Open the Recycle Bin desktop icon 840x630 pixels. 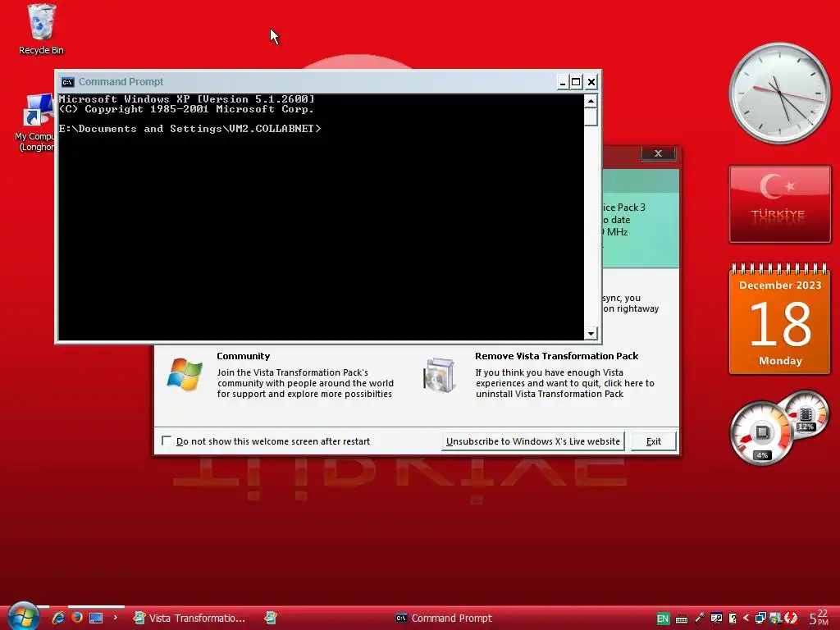tap(41, 30)
